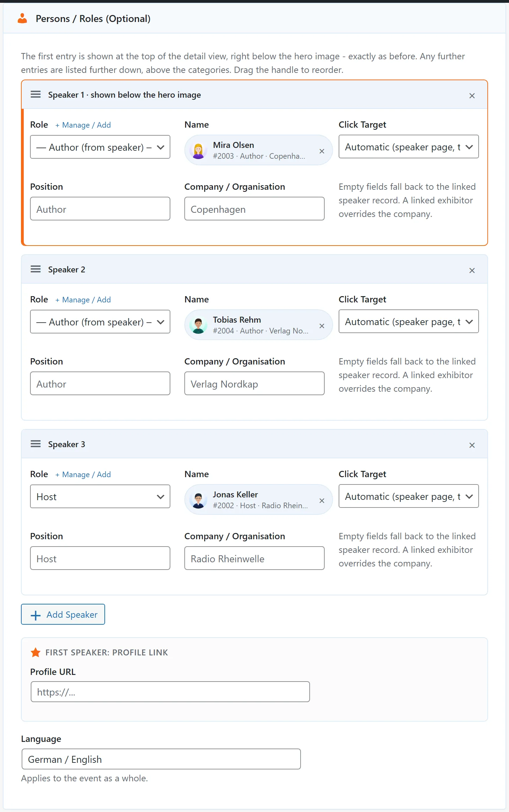509x812 pixels.
Task: Focus the Radio Rheinwelle company field
Action: tap(254, 558)
